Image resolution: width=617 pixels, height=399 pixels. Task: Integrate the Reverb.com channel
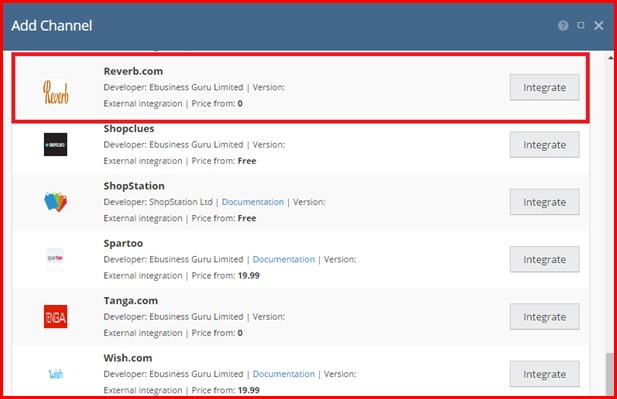coord(545,87)
